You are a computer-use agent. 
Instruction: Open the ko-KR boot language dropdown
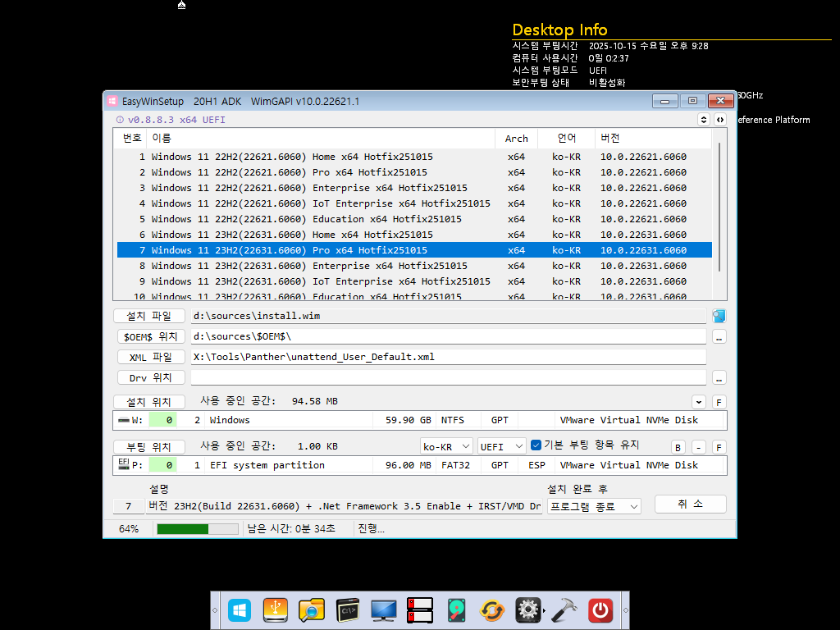(445, 446)
